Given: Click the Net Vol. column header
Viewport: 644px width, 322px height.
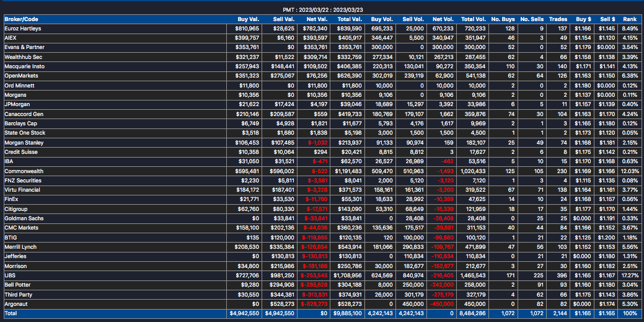Looking at the screenshot, I should pos(443,19).
